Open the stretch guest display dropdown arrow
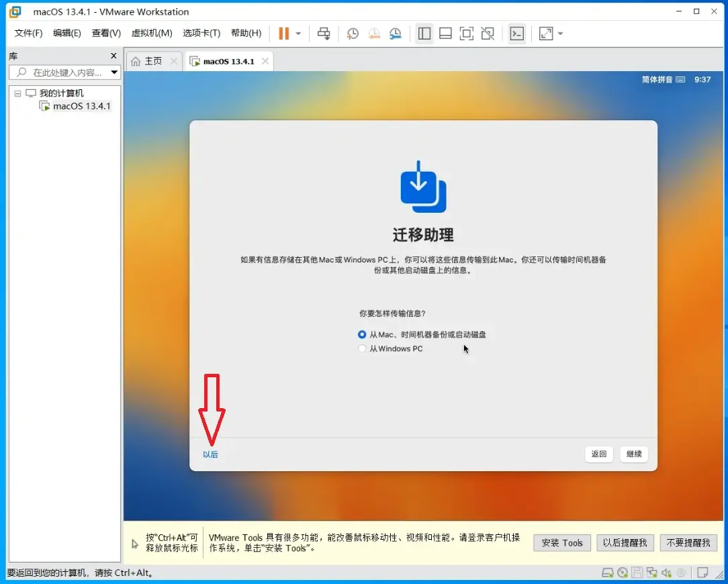Screen dimensions: 728x584 pos(560,34)
